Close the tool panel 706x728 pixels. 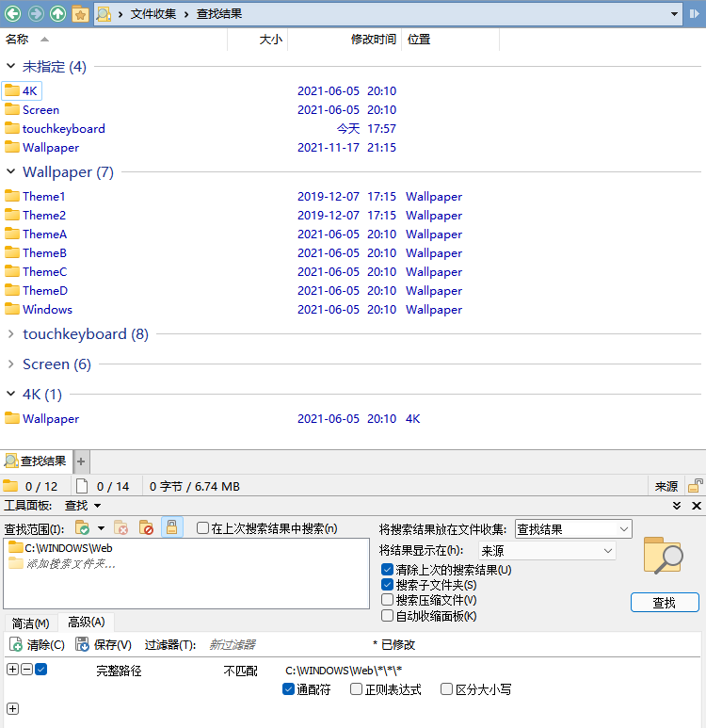click(697, 506)
